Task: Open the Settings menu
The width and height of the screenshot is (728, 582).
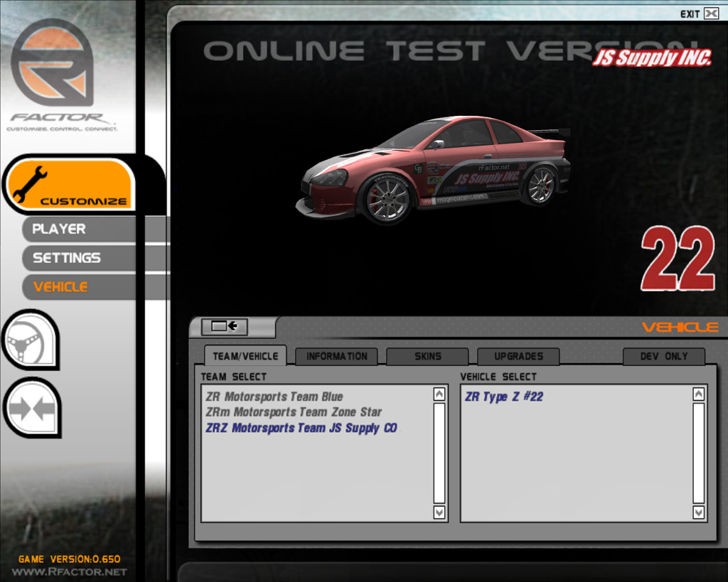Action: point(79,258)
